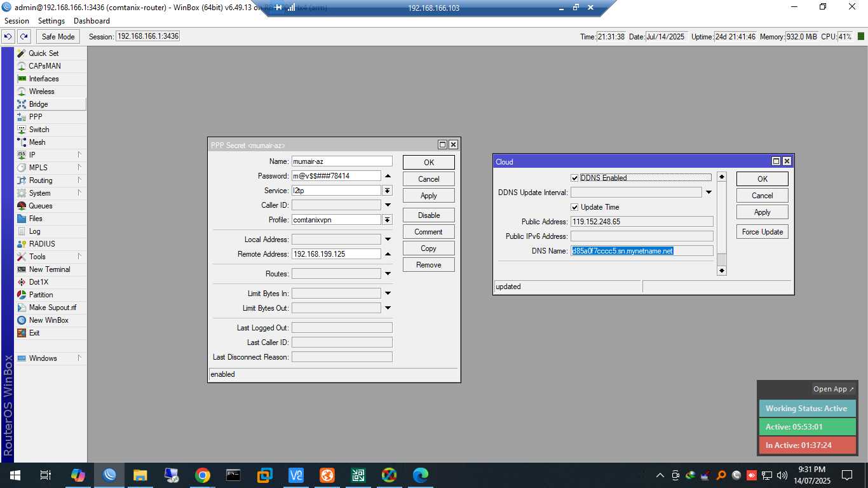Click Remove in the PPP Secret dialog
The height and width of the screenshot is (488, 868).
tap(429, 265)
